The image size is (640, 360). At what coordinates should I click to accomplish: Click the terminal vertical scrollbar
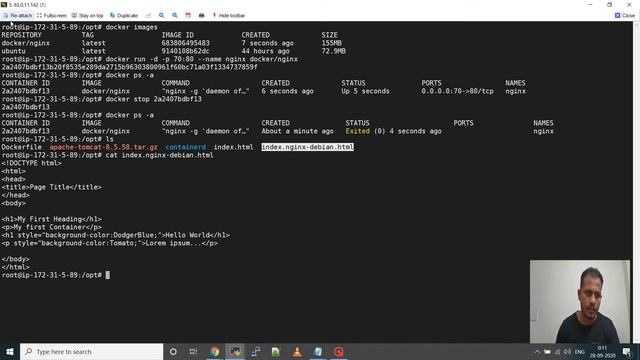pyautogui.click(x=636, y=182)
